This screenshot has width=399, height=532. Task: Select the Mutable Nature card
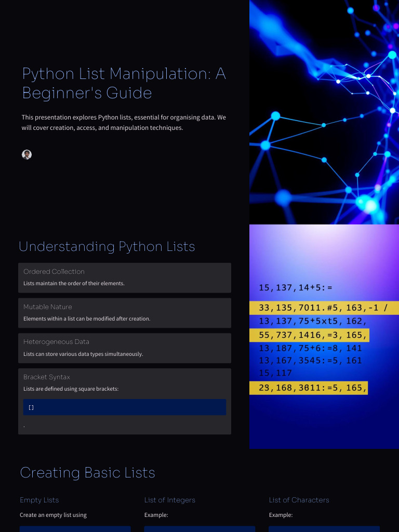124,313
